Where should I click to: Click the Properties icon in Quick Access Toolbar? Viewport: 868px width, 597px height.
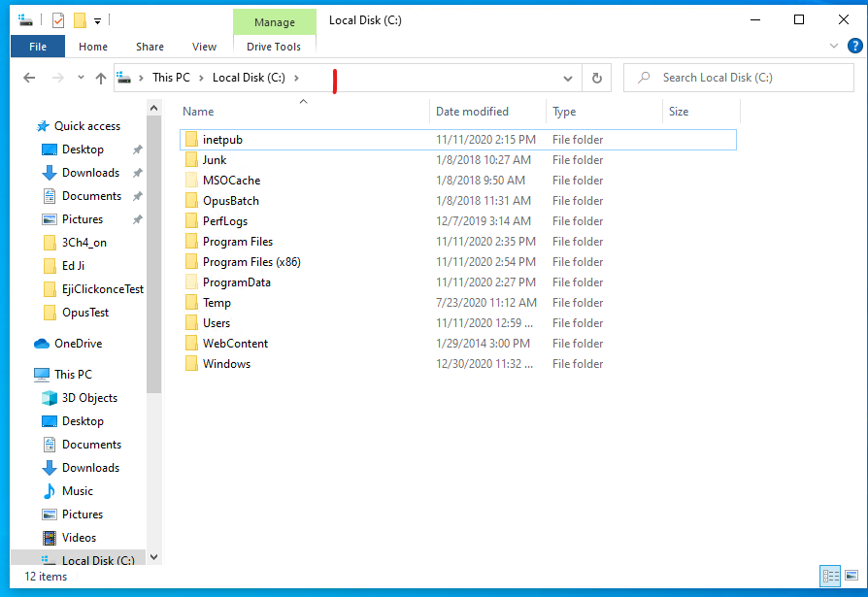58,19
